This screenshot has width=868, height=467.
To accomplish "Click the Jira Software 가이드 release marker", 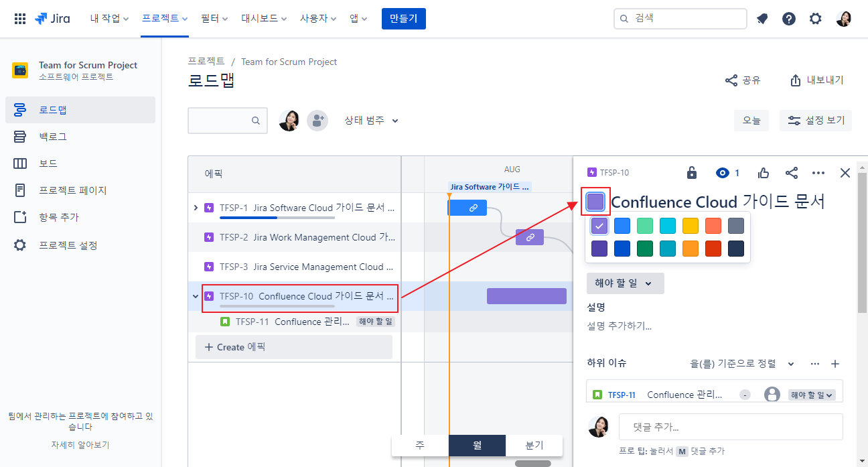I will (x=490, y=187).
